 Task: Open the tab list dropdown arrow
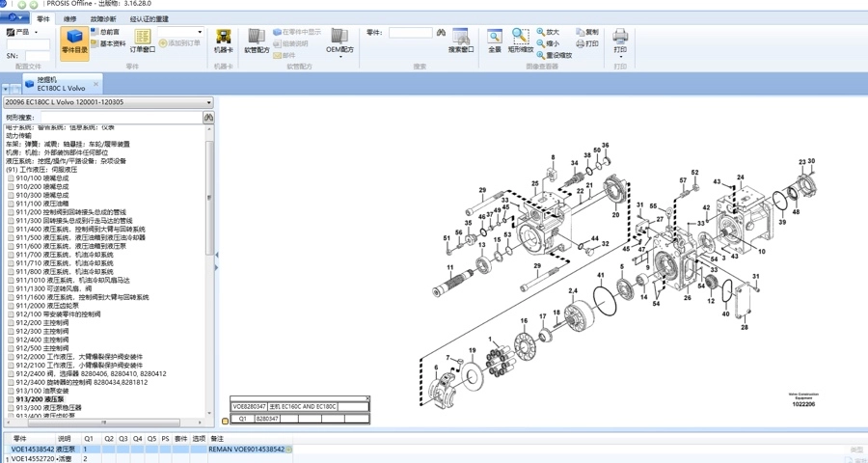[x=6, y=89]
